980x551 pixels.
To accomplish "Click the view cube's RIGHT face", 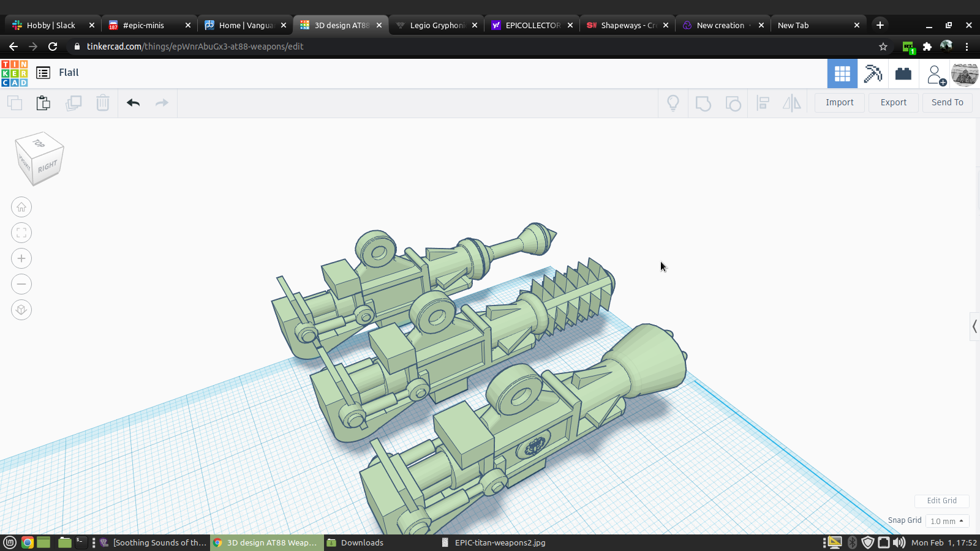I will point(48,167).
